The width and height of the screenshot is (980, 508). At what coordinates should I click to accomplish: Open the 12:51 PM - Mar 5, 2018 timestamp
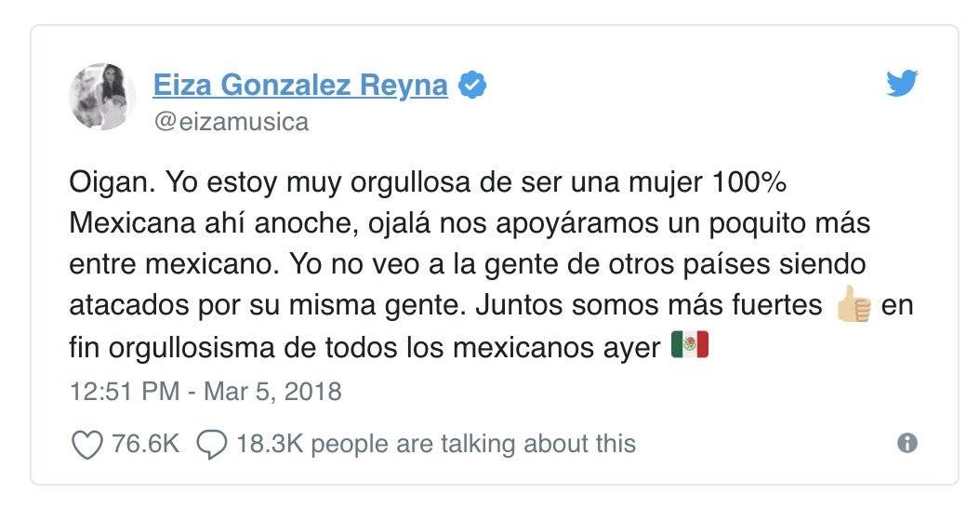[205, 392]
